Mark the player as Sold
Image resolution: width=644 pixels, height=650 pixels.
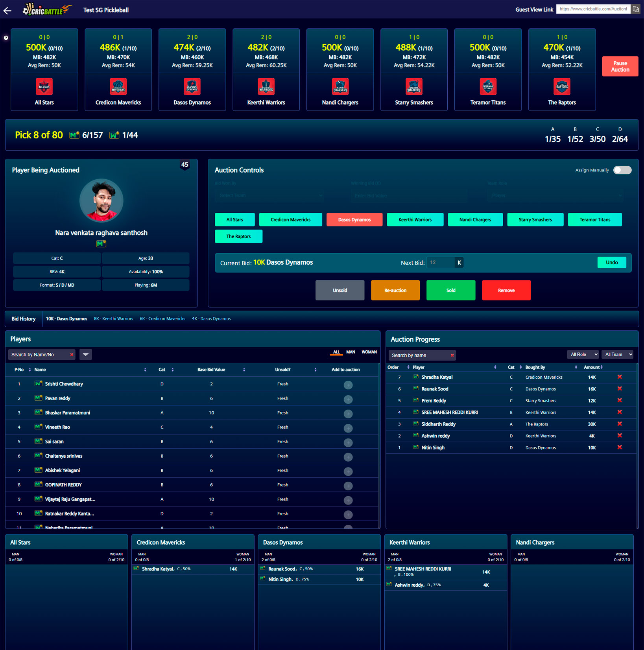click(x=450, y=291)
